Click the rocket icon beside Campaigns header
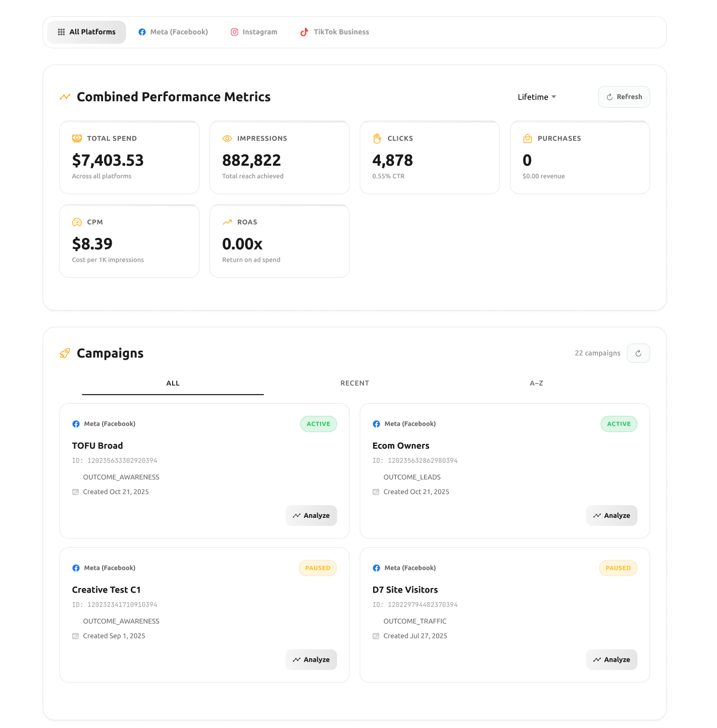Screen dimensions: 717x728 (x=65, y=353)
